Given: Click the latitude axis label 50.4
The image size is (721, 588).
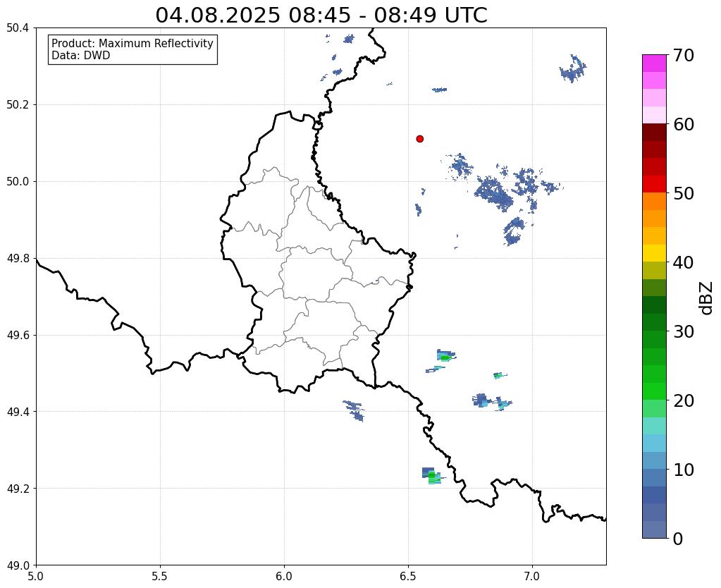Looking at the screenshot, I should [x=18, y=28].
